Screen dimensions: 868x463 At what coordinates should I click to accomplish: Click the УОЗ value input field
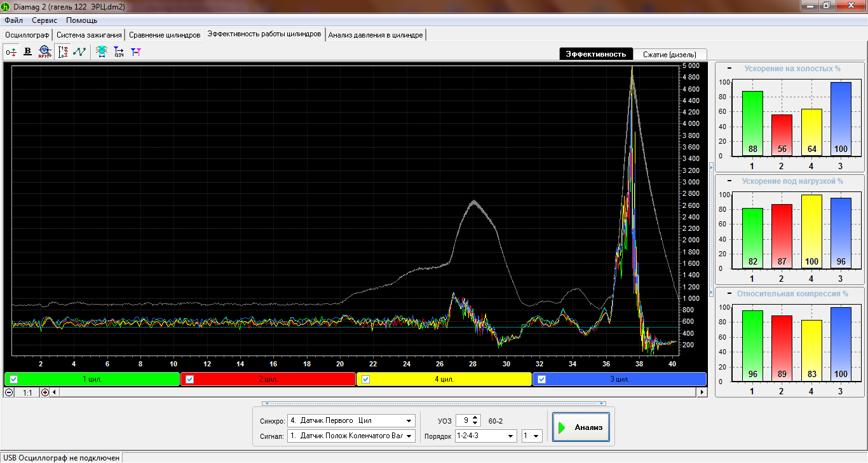pyautogui.click(x=464, y=420)
